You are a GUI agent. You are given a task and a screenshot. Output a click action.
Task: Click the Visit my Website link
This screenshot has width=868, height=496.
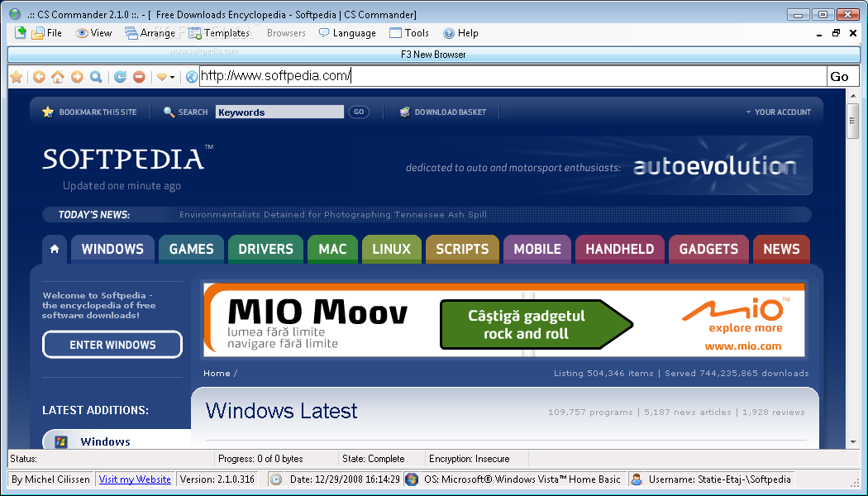coord(135,479)
